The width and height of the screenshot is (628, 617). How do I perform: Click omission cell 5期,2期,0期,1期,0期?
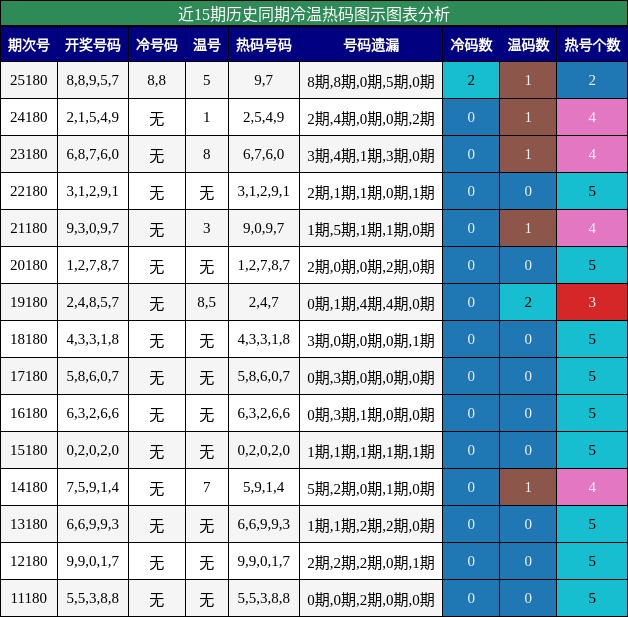[371, 489]
